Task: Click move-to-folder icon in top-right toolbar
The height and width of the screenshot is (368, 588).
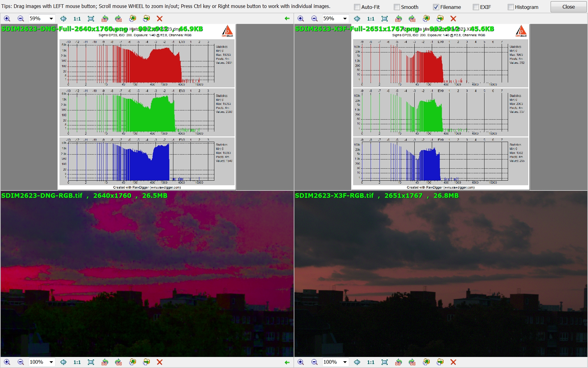Action: click(440, 19)
